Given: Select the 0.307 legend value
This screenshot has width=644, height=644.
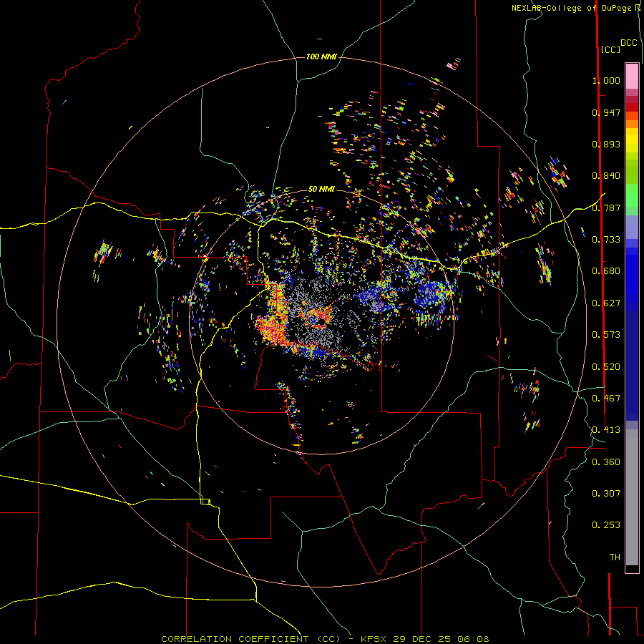Looking at the screenshot, I should (x=606, y=494).
